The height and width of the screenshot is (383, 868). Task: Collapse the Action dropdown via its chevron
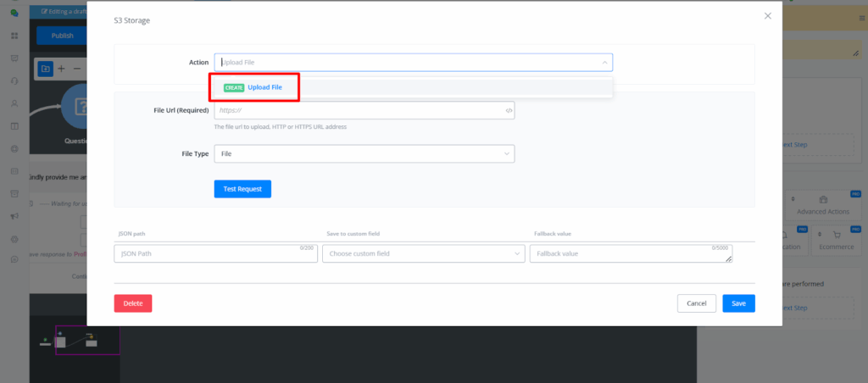click(604, 62)
